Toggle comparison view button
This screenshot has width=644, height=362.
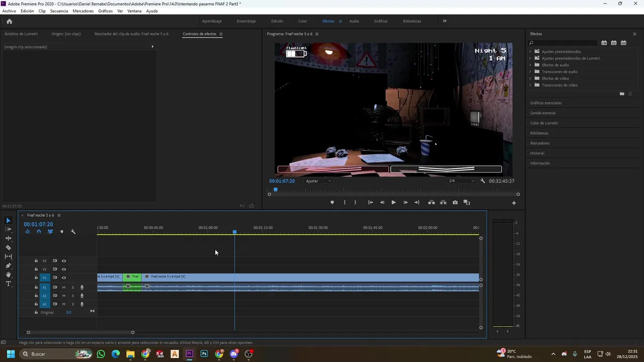point(467,203)
